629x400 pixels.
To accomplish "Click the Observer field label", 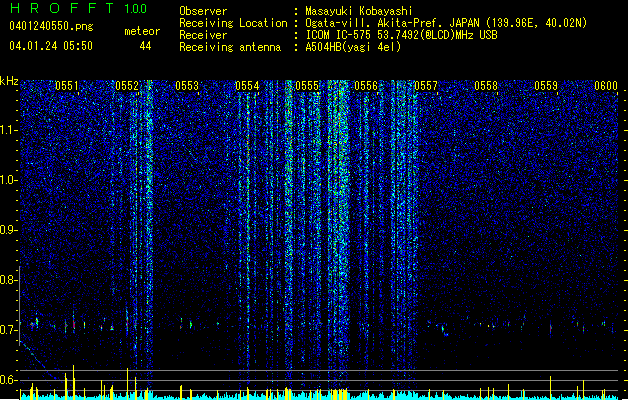I will click(x=203, y=11).
